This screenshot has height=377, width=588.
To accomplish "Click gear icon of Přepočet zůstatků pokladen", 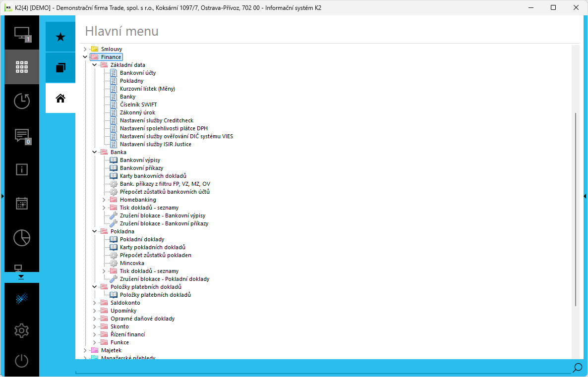I will (x=113, y=255).
